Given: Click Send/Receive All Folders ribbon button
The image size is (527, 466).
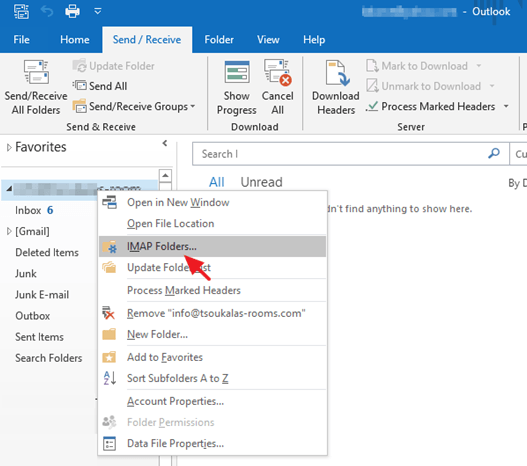Looking at the screenshot, I should (x=36, y=87).
